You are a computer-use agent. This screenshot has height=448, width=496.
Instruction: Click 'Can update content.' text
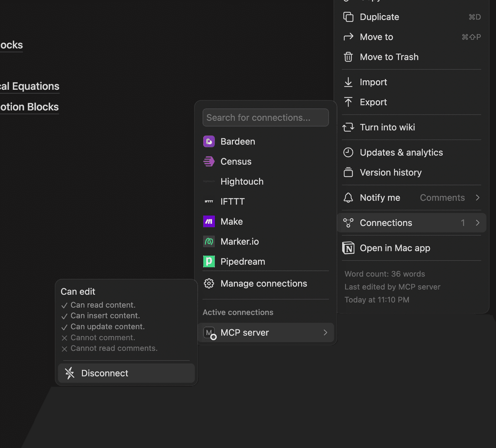107,326
